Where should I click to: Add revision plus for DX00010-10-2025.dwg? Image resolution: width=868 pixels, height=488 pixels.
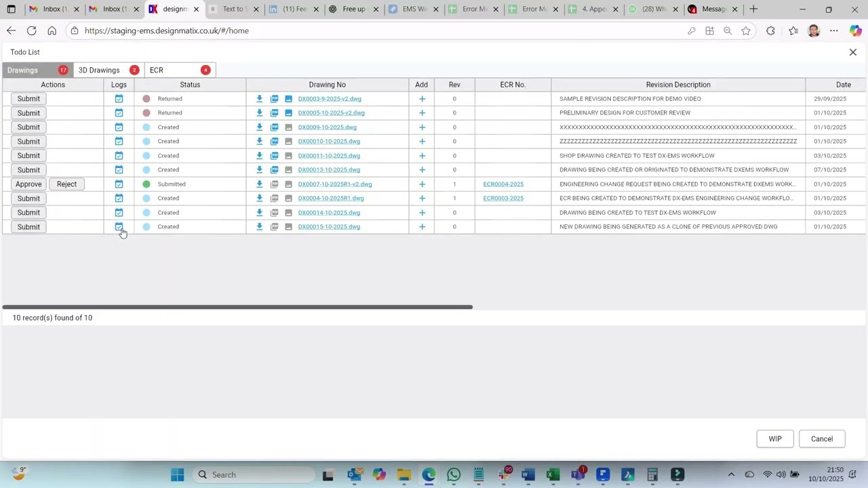[422, 142]
